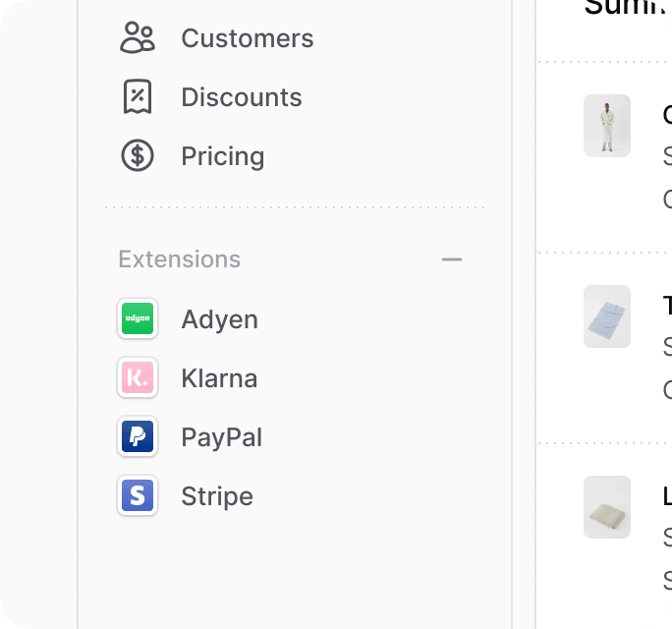Image resolution: width=672 pixels, height=629 pixels.
Task: Click the pink Klarna logo icon
Action: [x=138, y=377]
